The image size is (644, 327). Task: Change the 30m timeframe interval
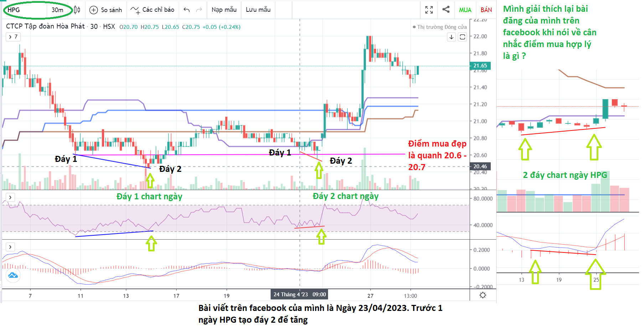point(57,10)
